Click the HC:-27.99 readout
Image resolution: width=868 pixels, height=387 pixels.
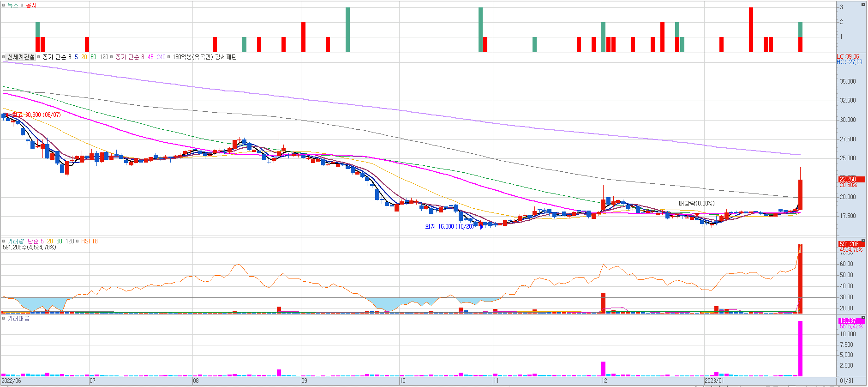(850, 62)
